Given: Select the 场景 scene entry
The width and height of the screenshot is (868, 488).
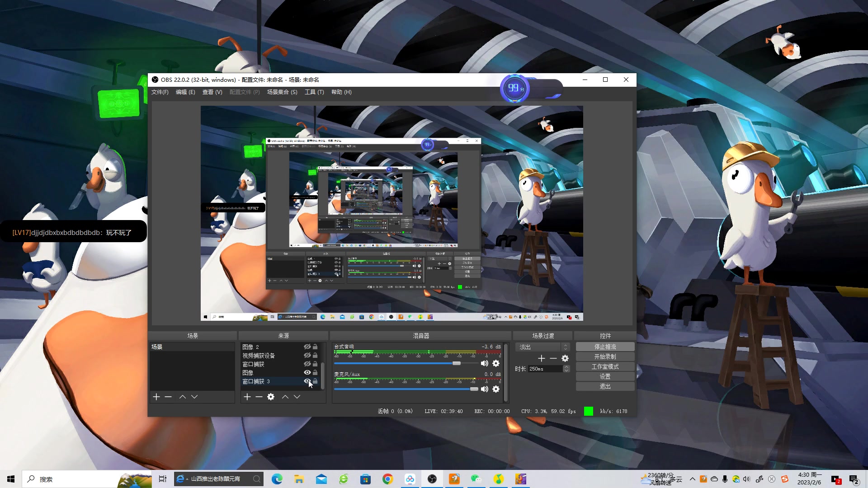Looking at the screenshot, I should point(192,347).
